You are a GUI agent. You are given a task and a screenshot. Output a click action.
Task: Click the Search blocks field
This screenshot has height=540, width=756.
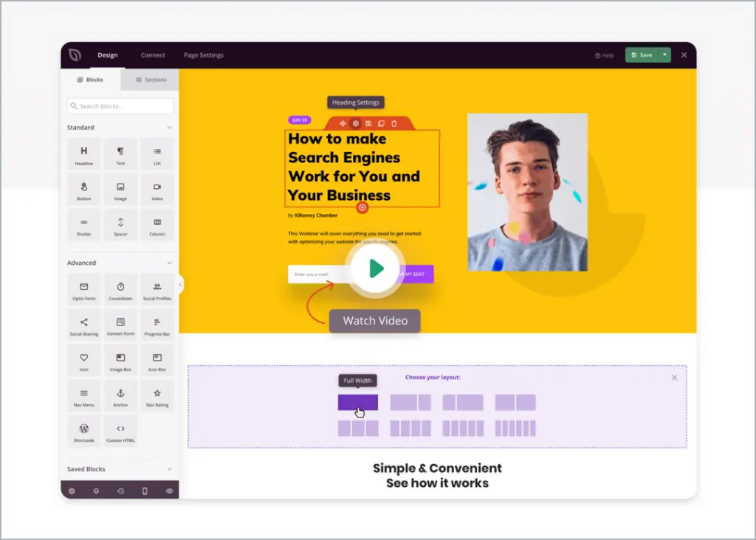pyautogui.click(x=120, y=106)
